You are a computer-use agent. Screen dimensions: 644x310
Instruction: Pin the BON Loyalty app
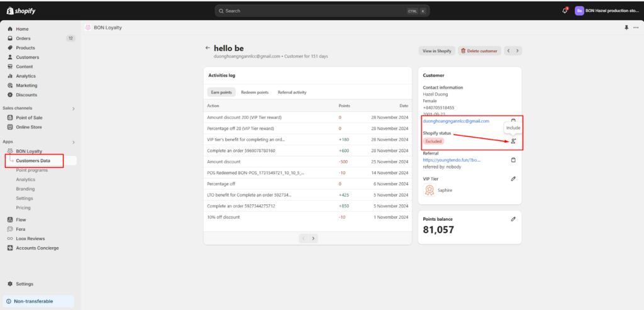click(626, 28)
